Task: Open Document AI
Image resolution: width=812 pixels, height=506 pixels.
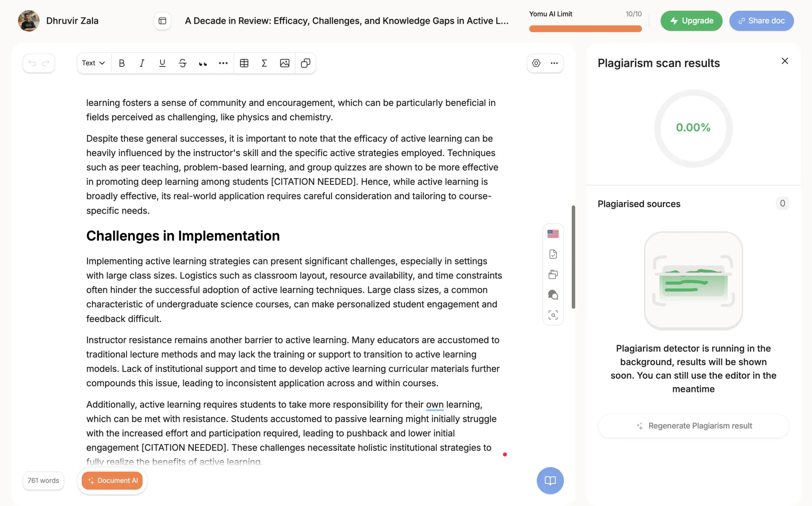Action: click(112, 481)
